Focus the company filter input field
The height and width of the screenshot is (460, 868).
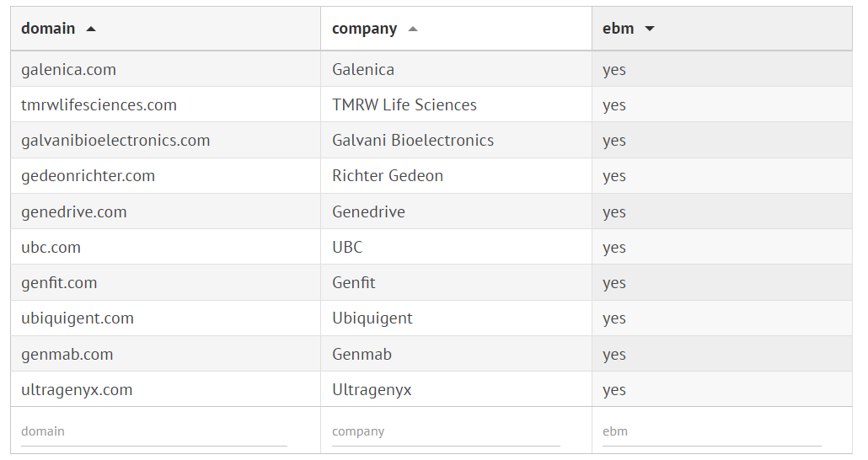pos(446,431)
